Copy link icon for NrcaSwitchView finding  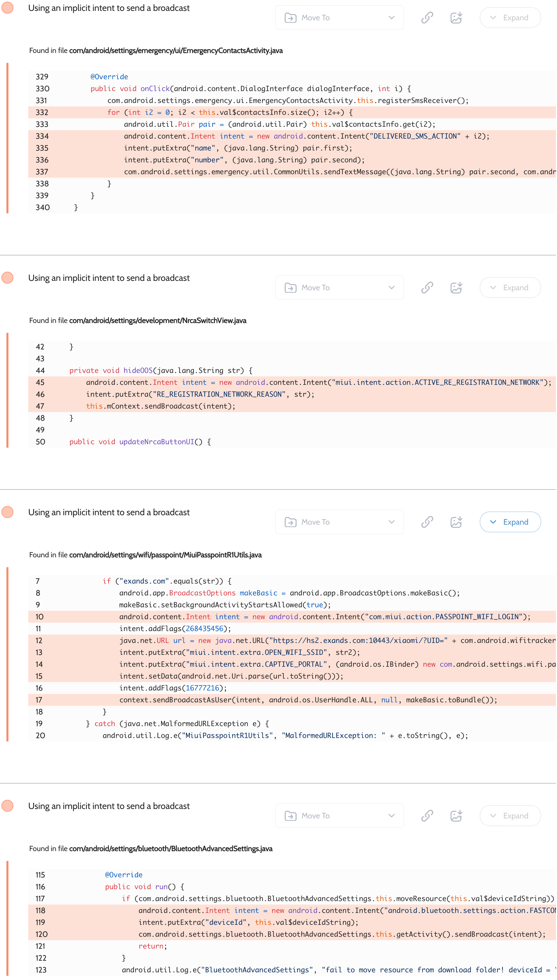[427, 288]
